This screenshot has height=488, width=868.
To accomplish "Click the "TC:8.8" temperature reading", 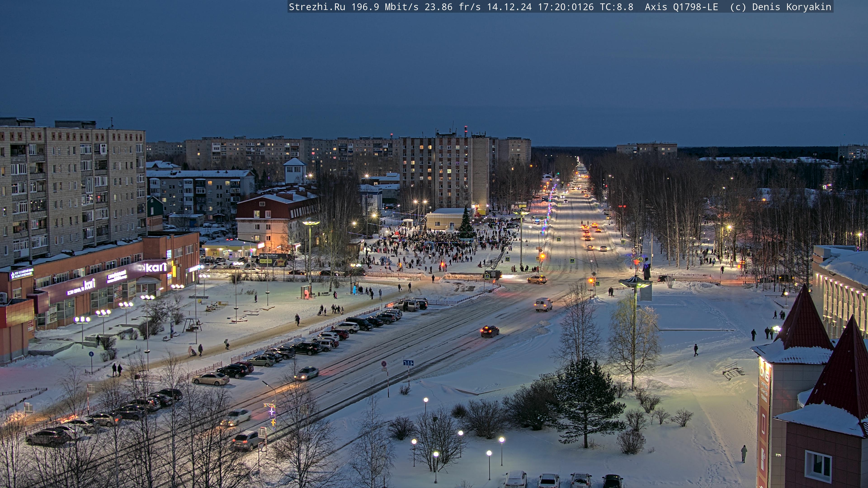I will point(617,7).
